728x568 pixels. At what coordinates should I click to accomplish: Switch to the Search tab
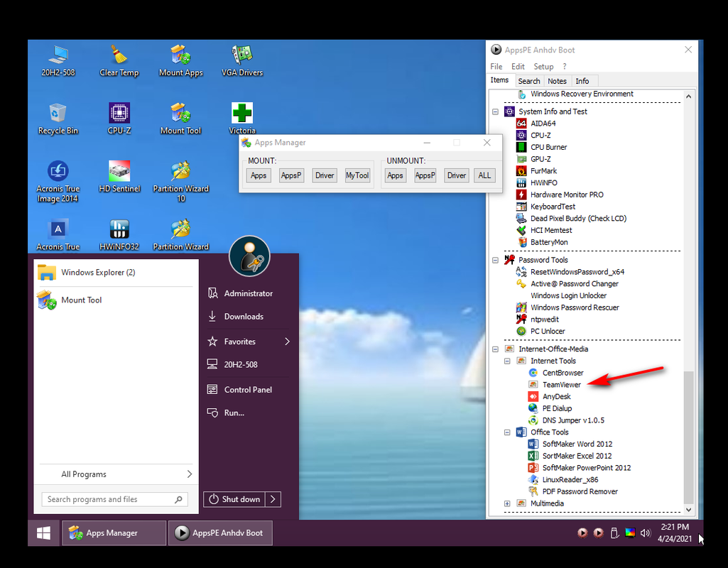point(529,81)
